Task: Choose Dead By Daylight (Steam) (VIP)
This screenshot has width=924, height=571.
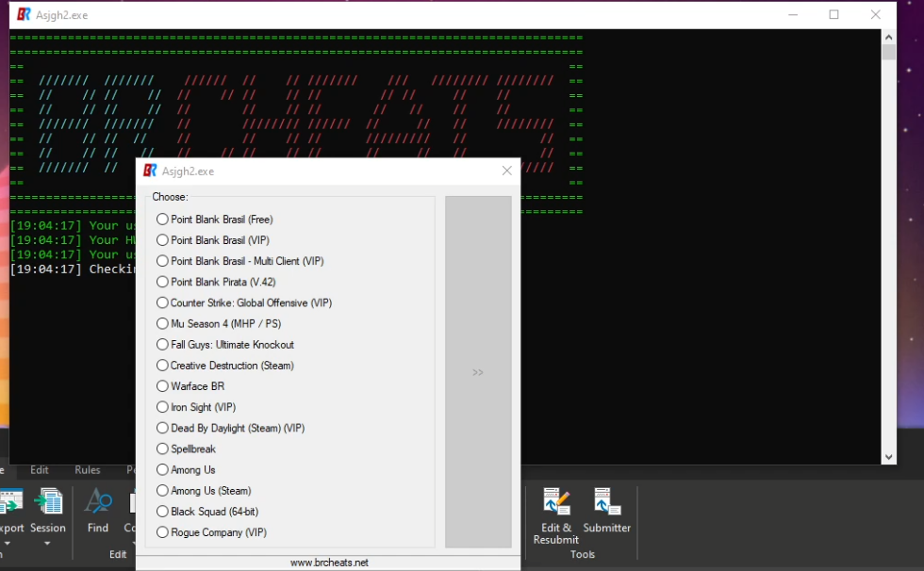Action: coord(230,428)
